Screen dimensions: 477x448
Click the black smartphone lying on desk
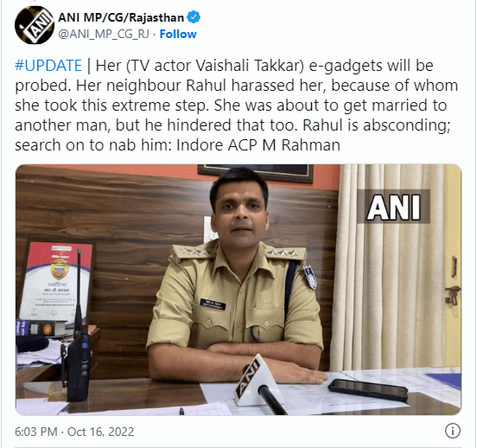click(x=368, y=389)
